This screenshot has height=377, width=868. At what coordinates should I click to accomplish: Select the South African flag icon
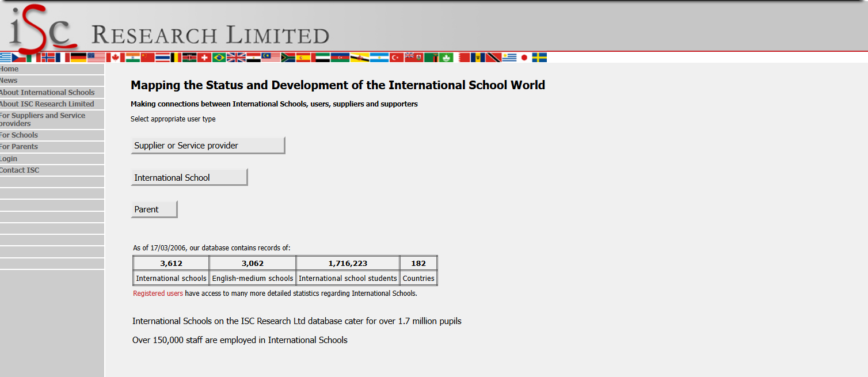click(x=288, y=58)
